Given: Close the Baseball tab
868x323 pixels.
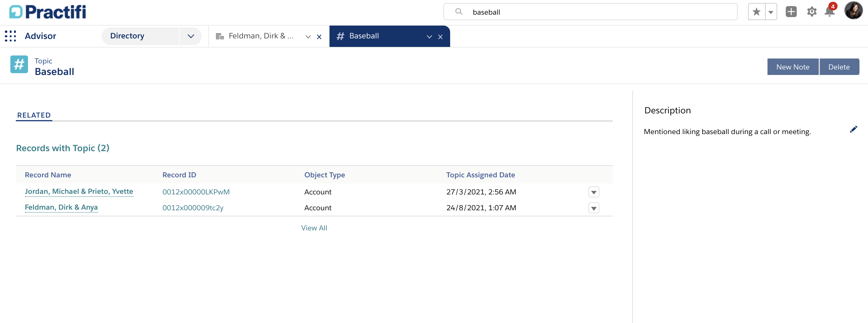Looking at the screenshot, I should coord(440,37).
